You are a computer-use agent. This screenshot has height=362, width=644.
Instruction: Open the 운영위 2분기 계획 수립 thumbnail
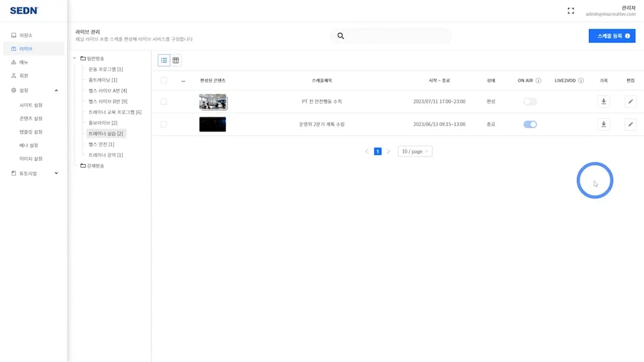(x=213, y=125)
